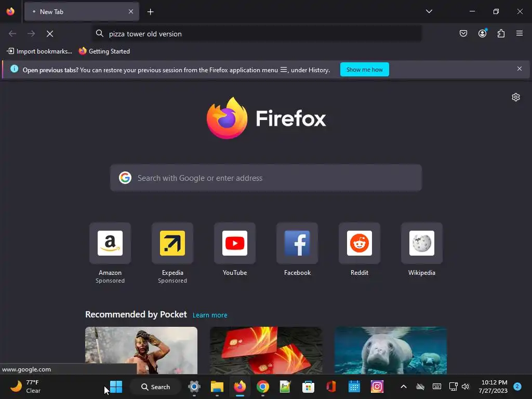
Task: Open the Save to Pocket icon
Action: click(x=463, y=33)
